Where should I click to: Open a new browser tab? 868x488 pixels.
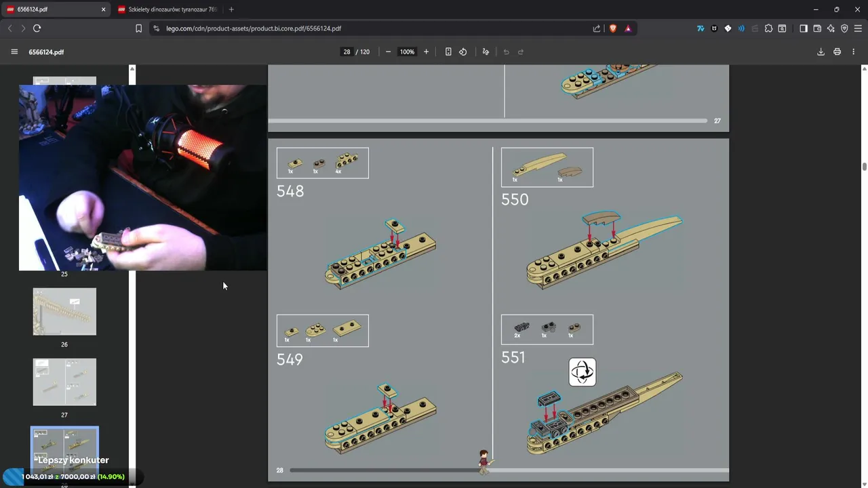coord(231,9)
